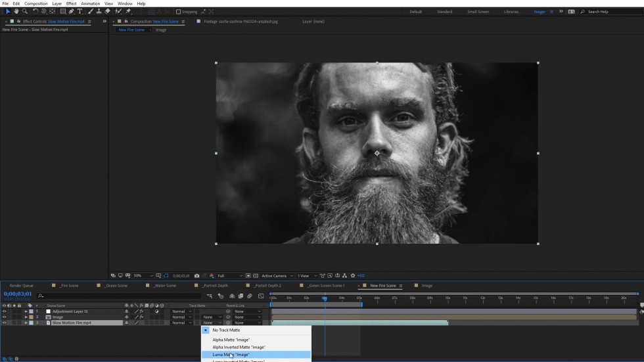Switch to the _Ocean Scene tab

pyautogui.click(x=117, y=286)
